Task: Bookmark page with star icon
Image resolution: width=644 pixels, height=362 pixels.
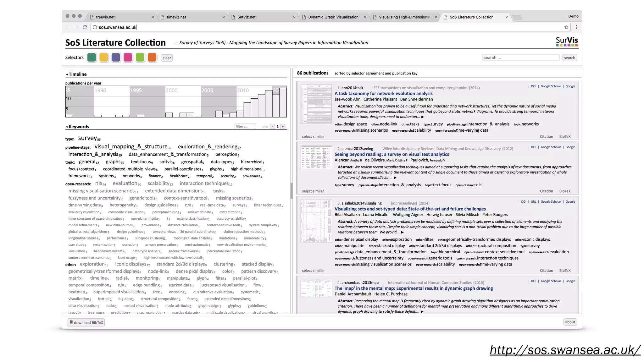Action: (x=566, y=27)
